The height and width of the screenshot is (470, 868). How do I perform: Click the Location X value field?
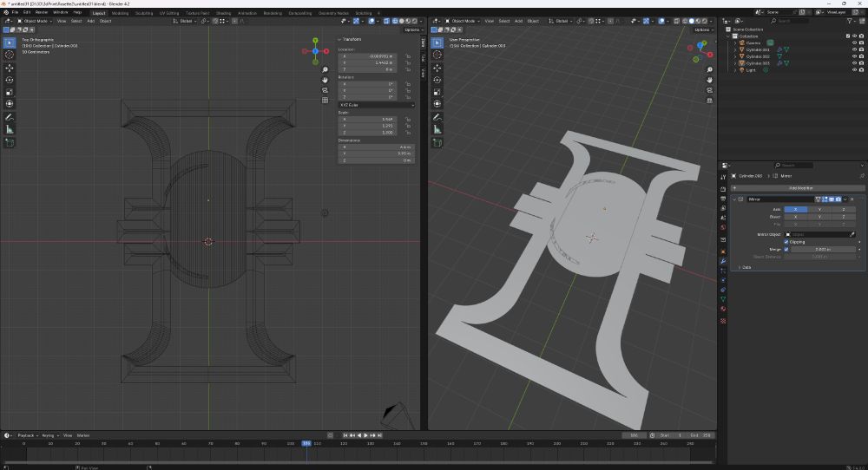[367, 56]
